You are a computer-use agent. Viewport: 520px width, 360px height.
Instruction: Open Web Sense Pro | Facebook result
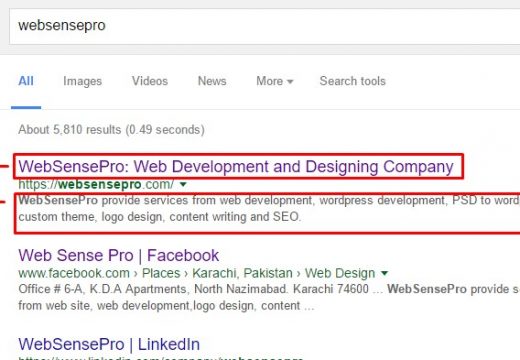pyautogui.click(x=119, y=256)
